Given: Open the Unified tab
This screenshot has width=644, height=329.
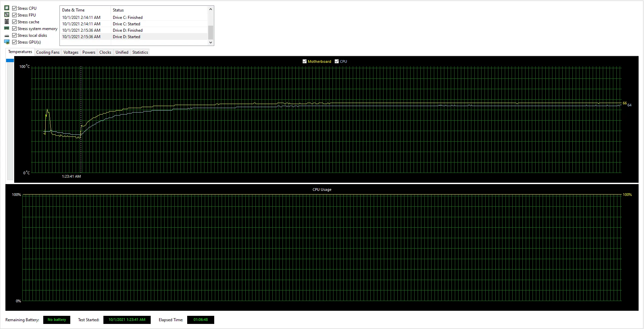Looking at the screenshot, I should click(122, 52).
